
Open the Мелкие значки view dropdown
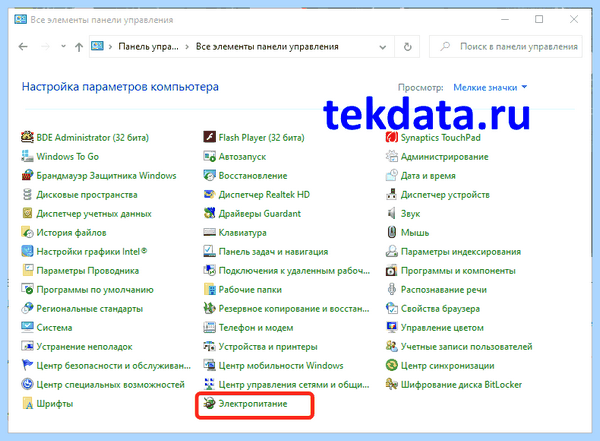click(x=490, y=88)
